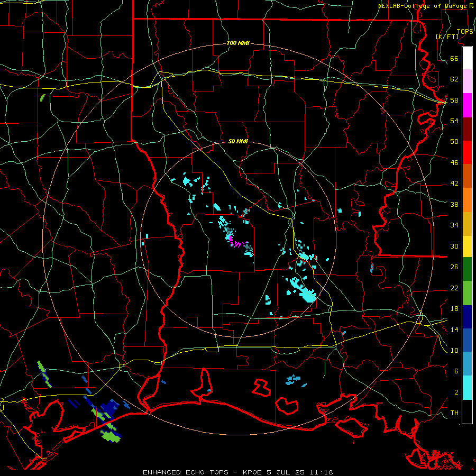
Task: Click the dark orange 42 kft legend swatch
Action: tap(467, 176)
